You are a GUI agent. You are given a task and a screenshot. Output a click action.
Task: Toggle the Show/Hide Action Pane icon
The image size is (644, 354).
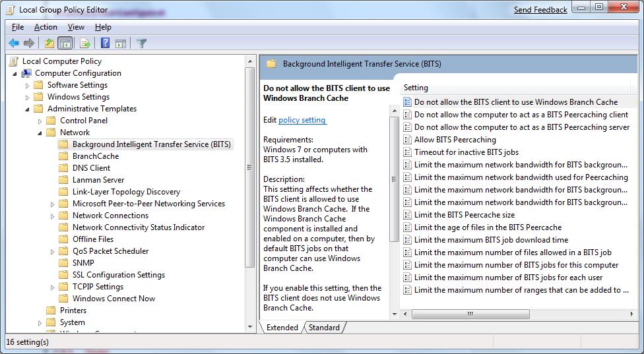121,43
